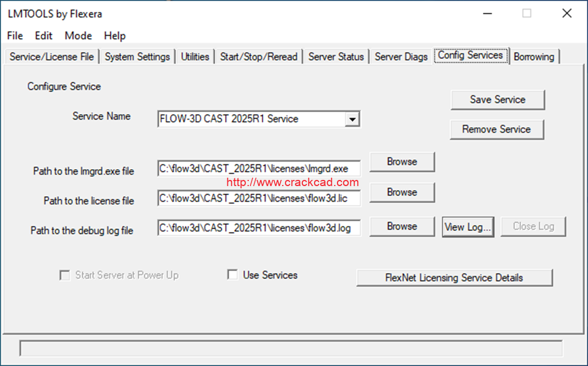Open FlexNet Licensing Service Details
Viewport: 588px width, 366px height.
[454, 278]
